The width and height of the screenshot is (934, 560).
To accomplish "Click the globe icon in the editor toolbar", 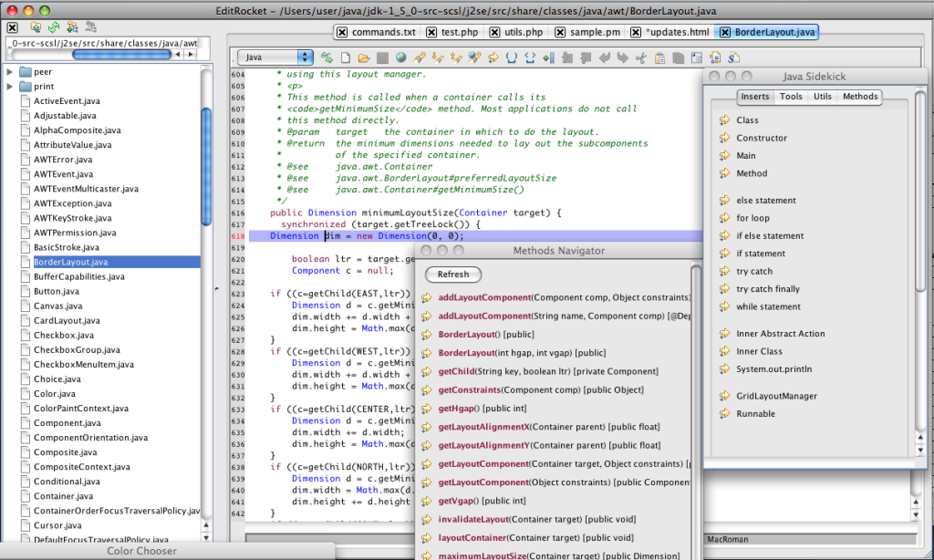I will point(400,57).
